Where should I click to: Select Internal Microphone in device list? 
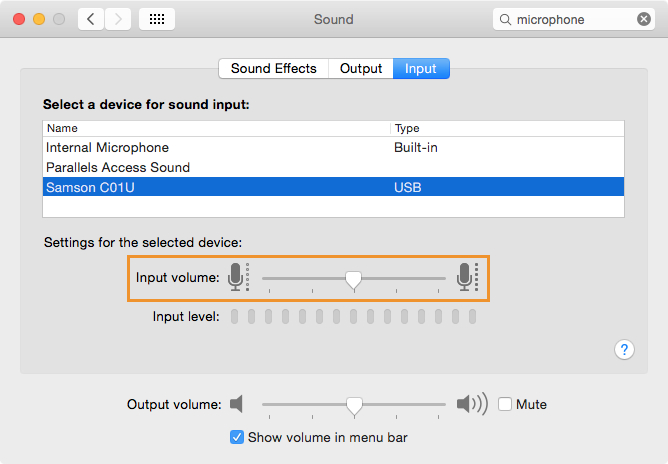coord(334,147)
